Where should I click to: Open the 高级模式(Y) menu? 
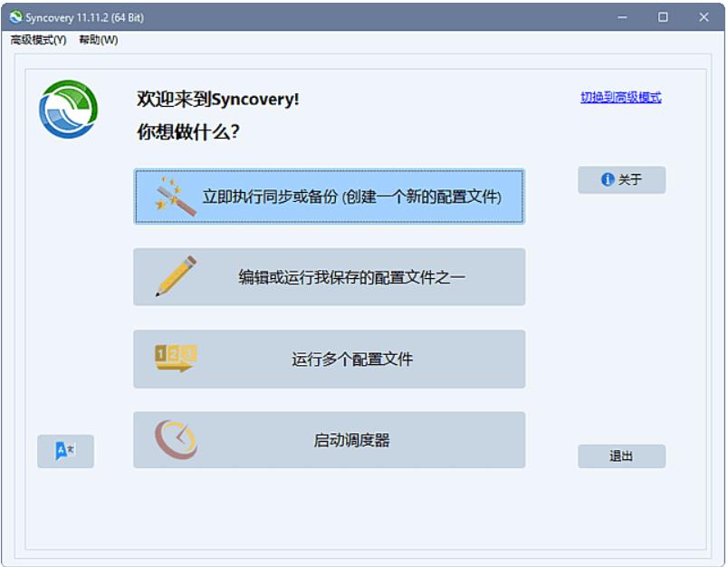[x=39, y=40]
